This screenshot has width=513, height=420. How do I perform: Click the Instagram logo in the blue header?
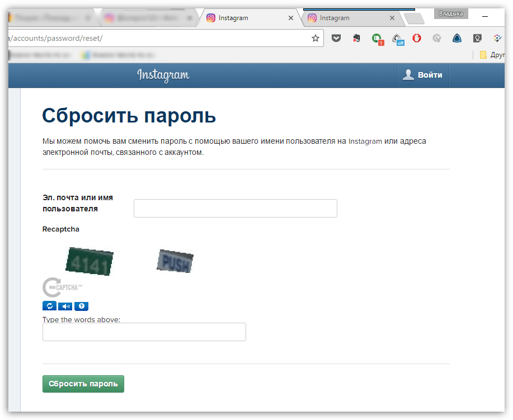(163, 75)
